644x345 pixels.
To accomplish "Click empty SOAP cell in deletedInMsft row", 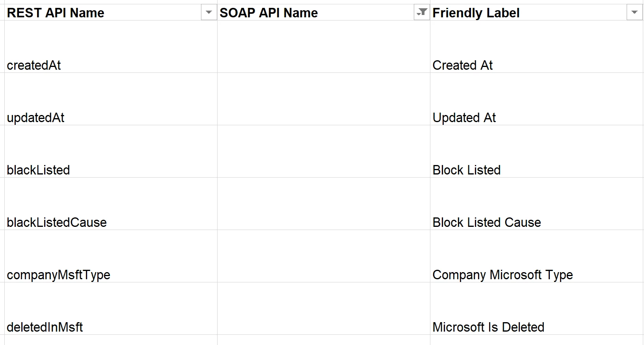I will [x=324, y=308].
